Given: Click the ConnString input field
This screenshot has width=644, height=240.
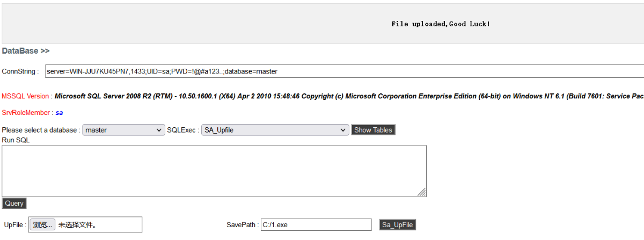Looking at the screenshot, I should pyautogui.click(x=343, y=71).
